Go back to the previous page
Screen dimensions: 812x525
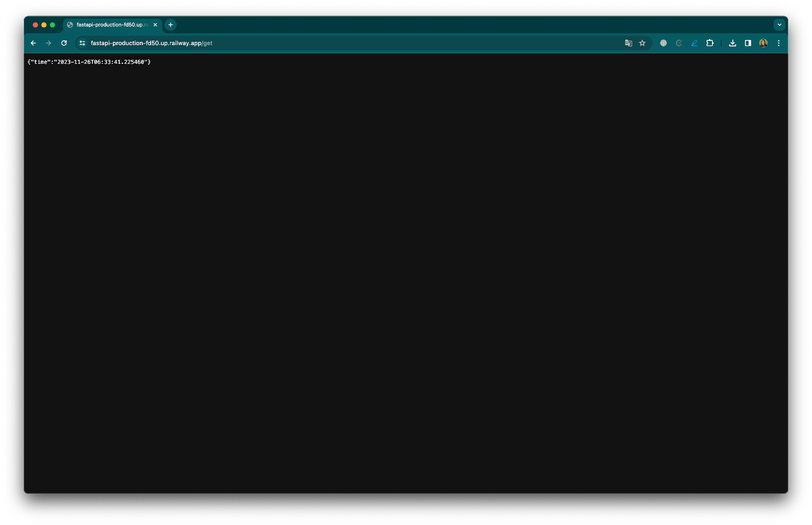[33, 43]
